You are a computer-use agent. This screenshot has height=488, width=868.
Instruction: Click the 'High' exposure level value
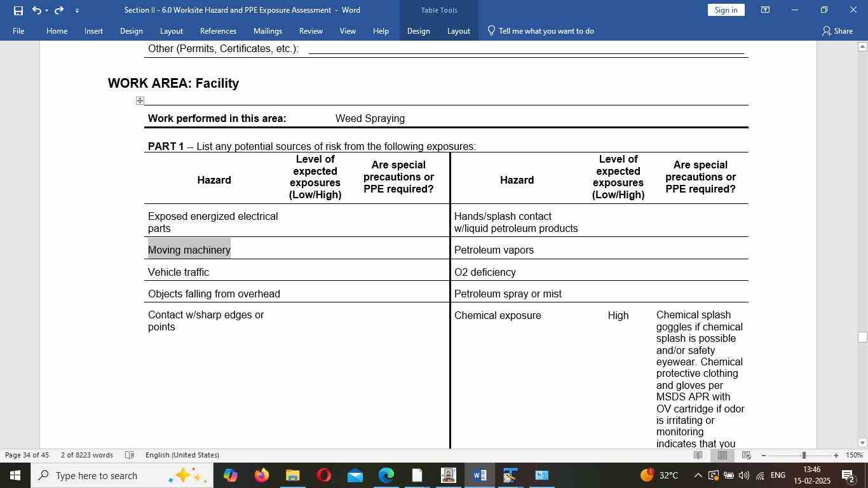pyautogui.click(x=618, y=316)
